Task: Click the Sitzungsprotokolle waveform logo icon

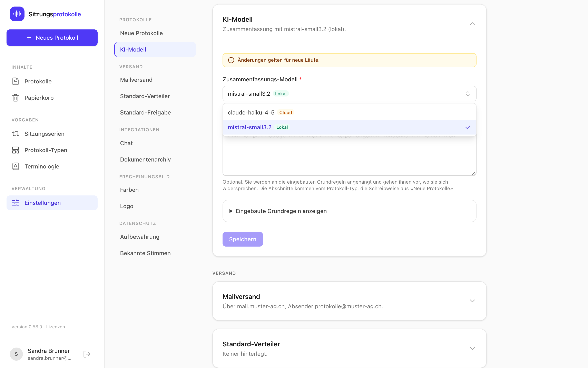Action: coord(17,14)
